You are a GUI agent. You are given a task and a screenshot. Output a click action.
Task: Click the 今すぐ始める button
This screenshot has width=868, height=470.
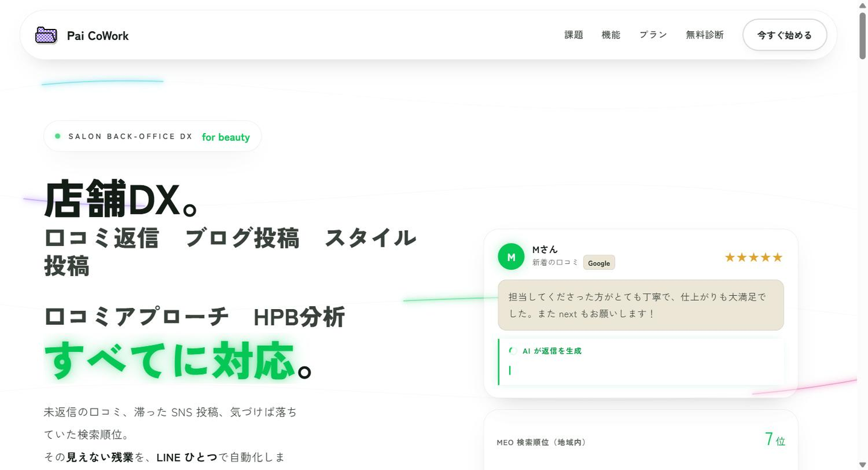click(x=785, y=35)
